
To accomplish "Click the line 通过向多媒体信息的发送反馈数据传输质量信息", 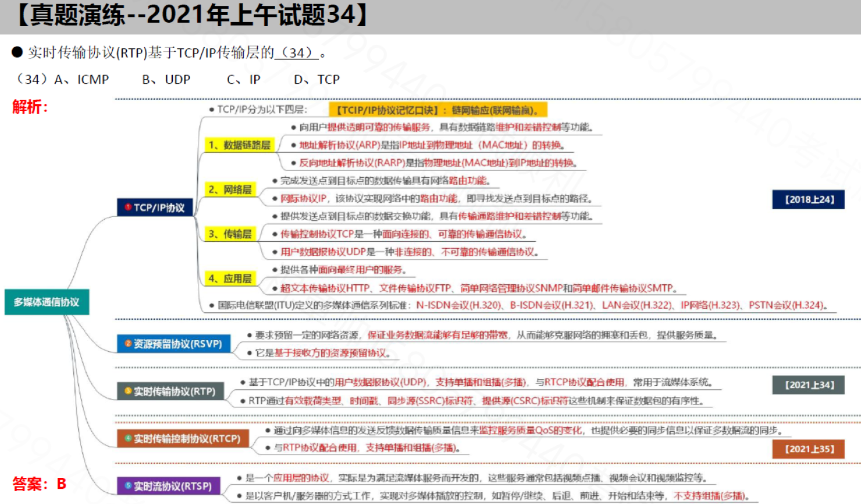I will coord(524,431).
